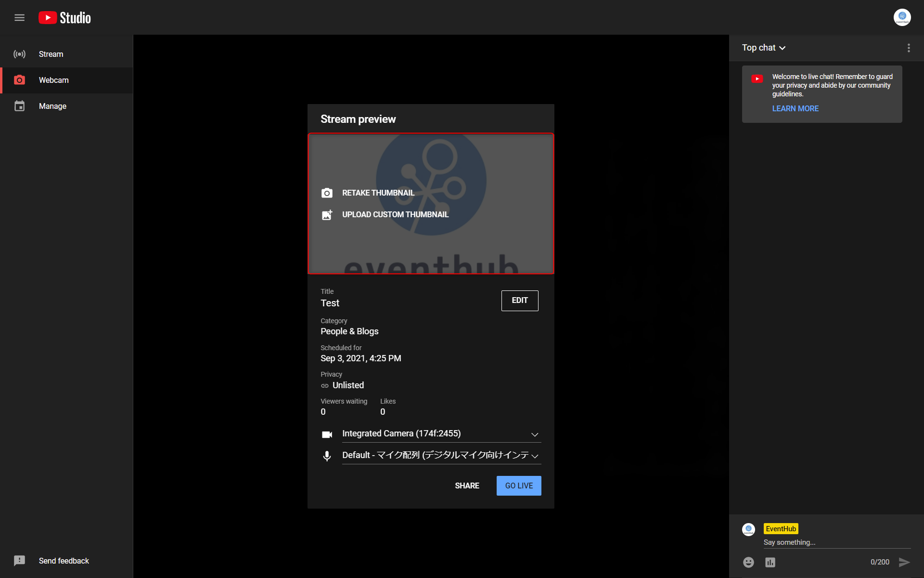This screenshot has height=578, width=924.
Task: Click the 'Viewers waiting' label
Action: pos(344,401)
